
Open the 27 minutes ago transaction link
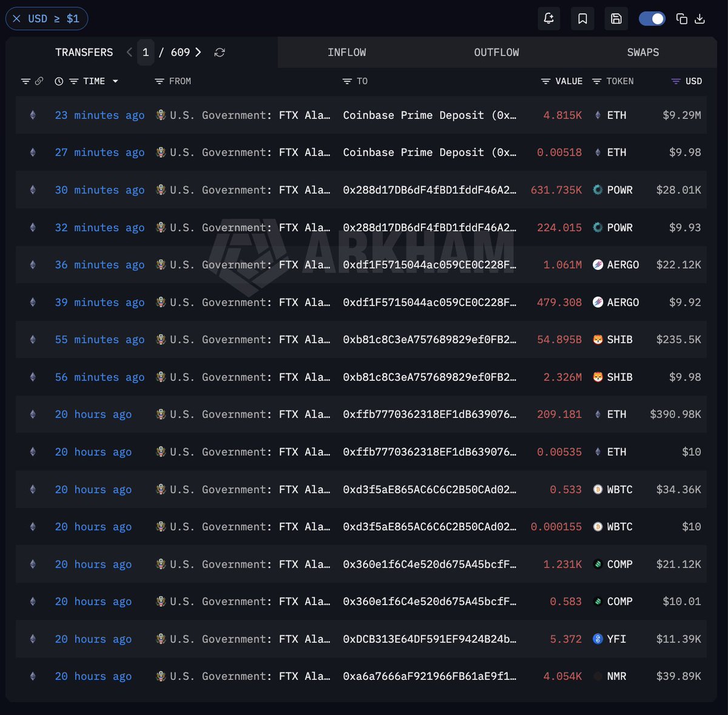100,152
